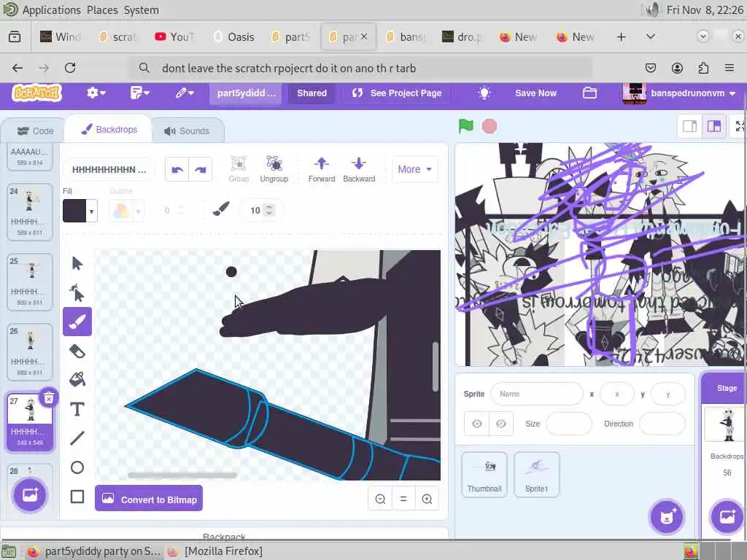The image size is (747, 560).
Task: Select the arrow Select tool
Action: [x=77, y=263]
